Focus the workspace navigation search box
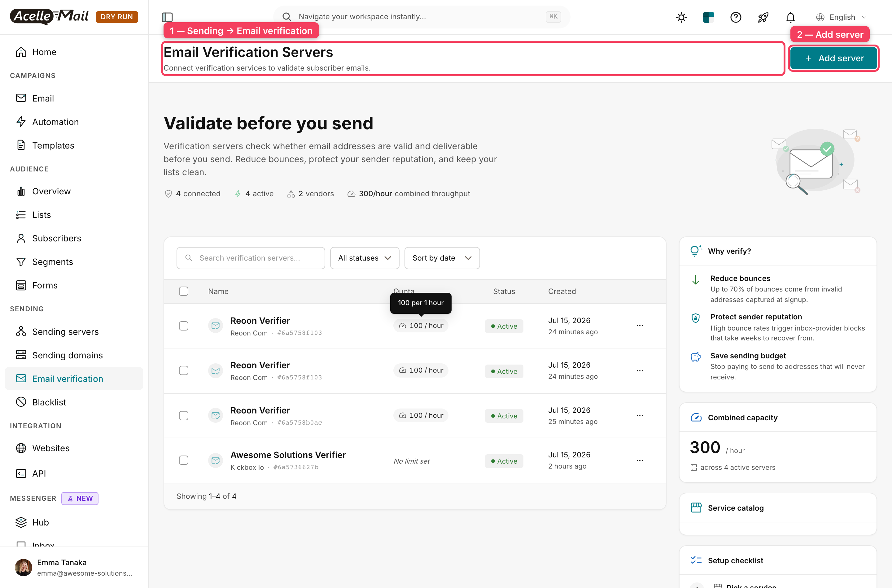 [x=422, y=16]
